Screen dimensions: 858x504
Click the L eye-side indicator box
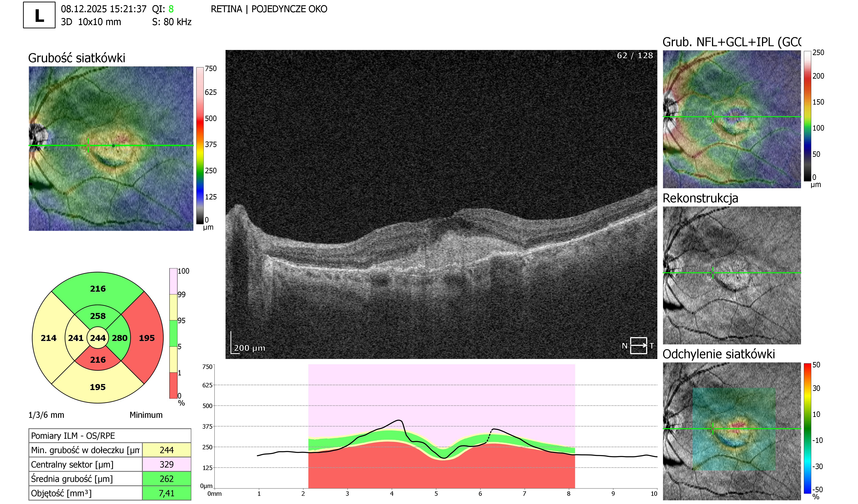tap(39, 15)
